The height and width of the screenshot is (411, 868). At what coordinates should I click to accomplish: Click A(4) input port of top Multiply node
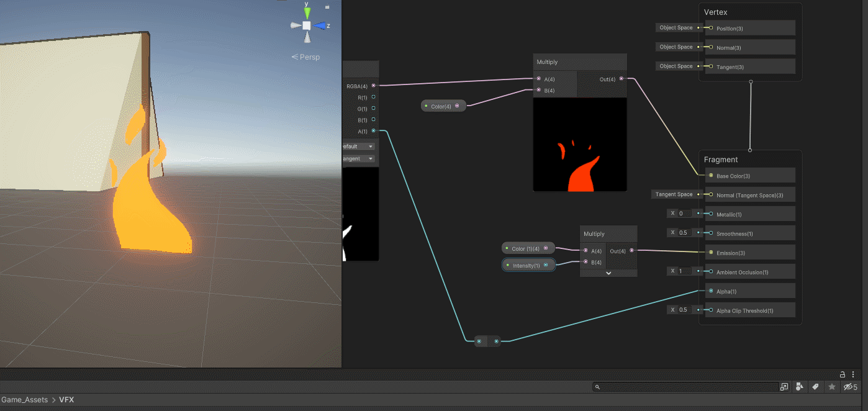[x=539, y=79]
